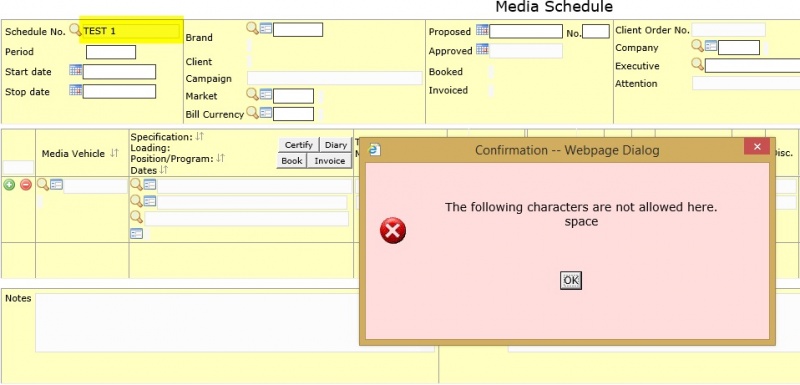Image resolution: width=800 pixels, height=385 pixels.
Task: Open the Company list icon
Action: pyautogui.click(x=711, y=46)
